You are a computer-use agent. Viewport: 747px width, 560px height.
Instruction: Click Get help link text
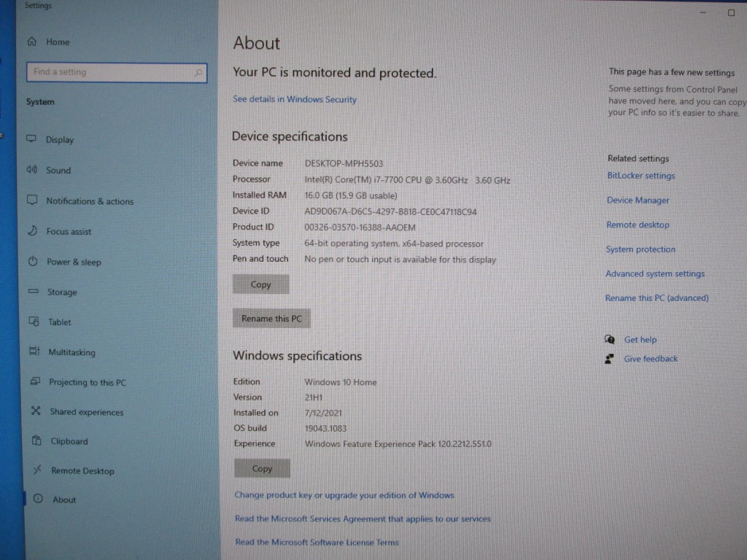tap(640, 340)
